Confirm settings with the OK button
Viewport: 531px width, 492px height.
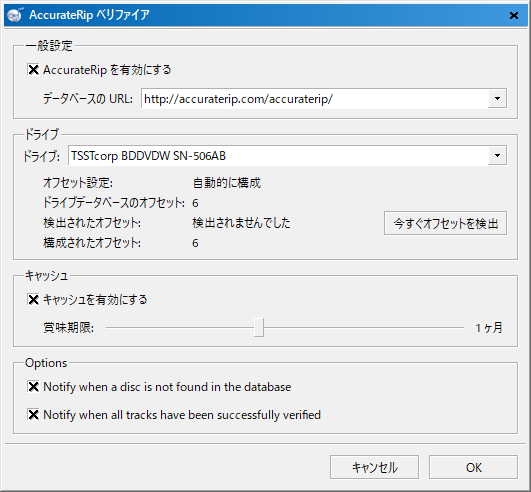(473, 467)
